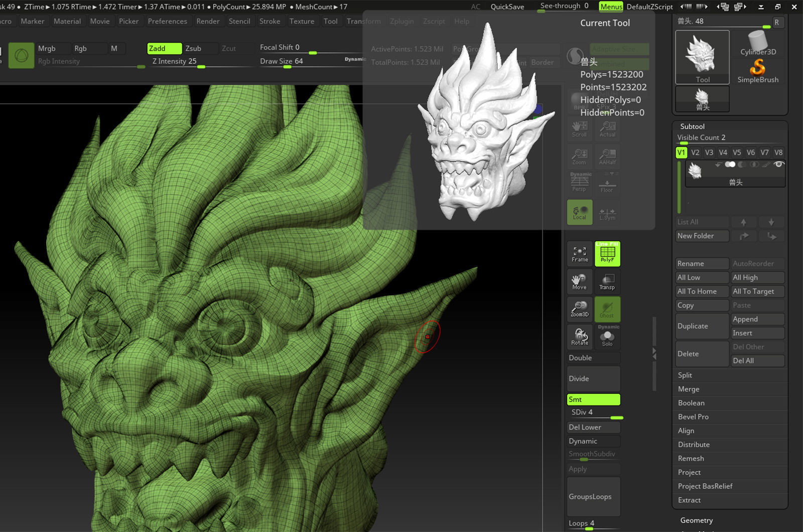Click the AAHalf icon
Screen dimensions: 803x532
tap(607, 156)
